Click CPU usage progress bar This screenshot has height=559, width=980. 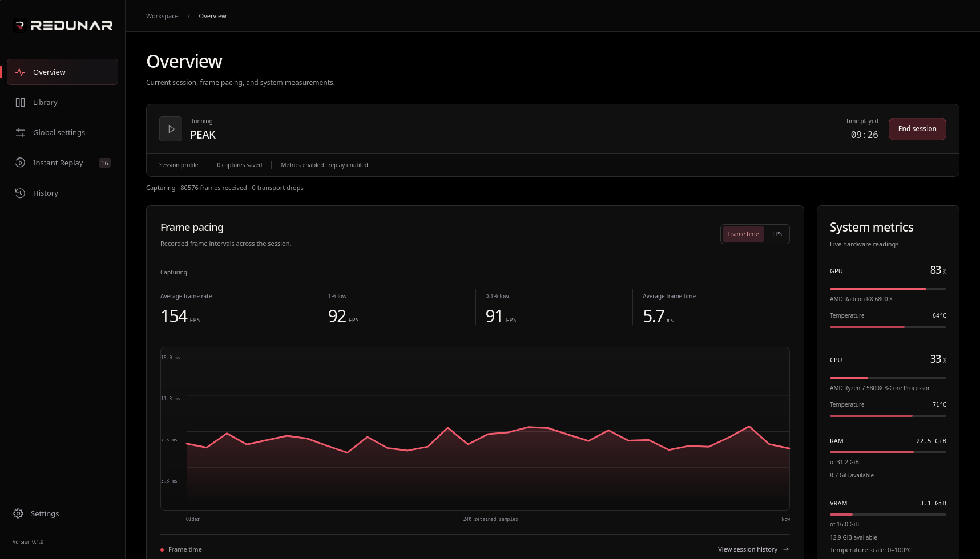click(x=888, y=378)
